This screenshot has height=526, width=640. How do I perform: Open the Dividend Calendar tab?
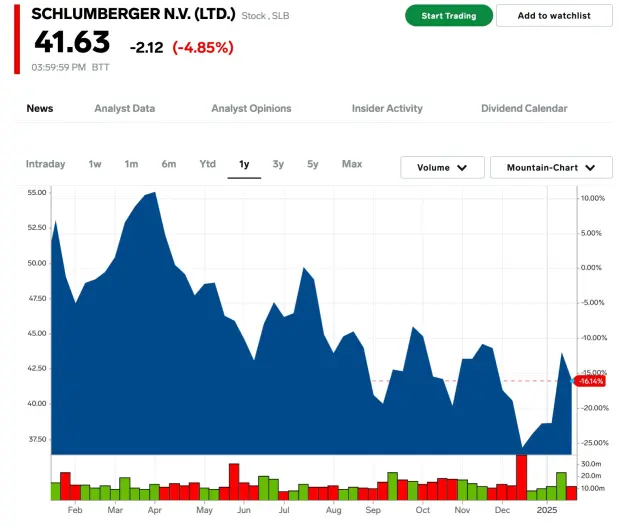click(524, 108)
